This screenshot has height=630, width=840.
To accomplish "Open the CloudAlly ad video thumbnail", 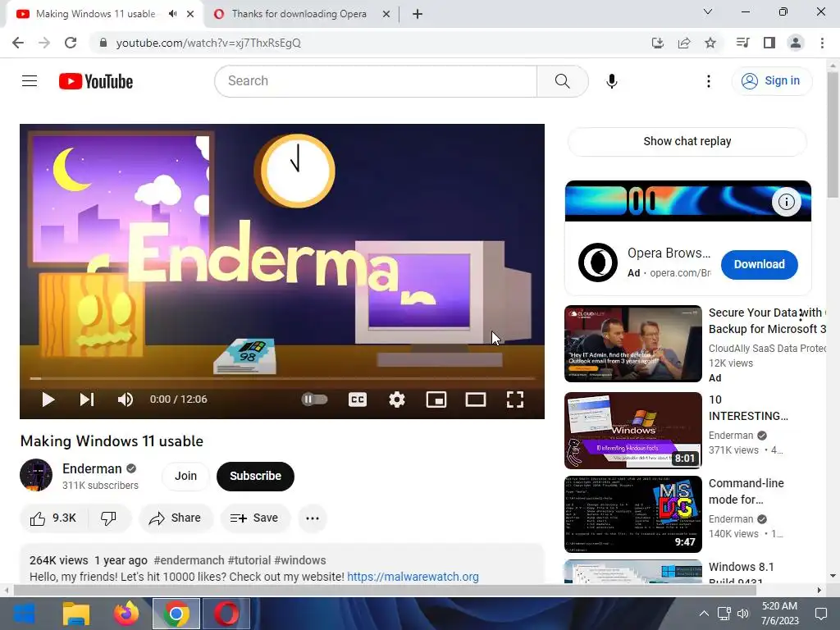I will [x=632, y=344].
